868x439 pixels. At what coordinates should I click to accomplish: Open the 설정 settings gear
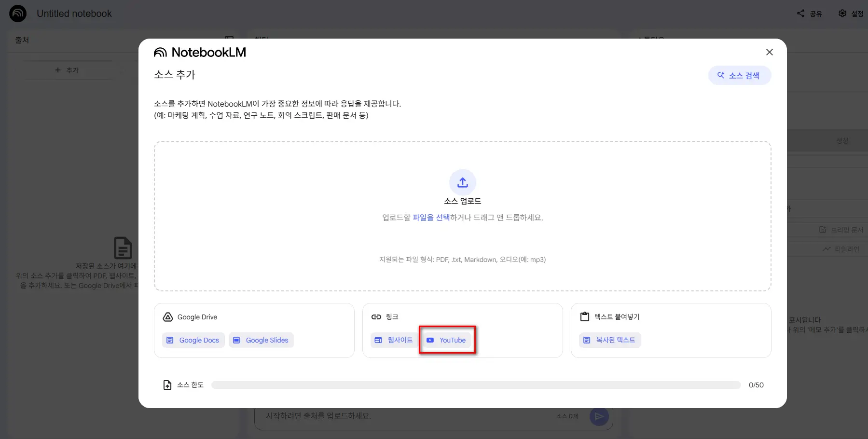click(851, 14)
